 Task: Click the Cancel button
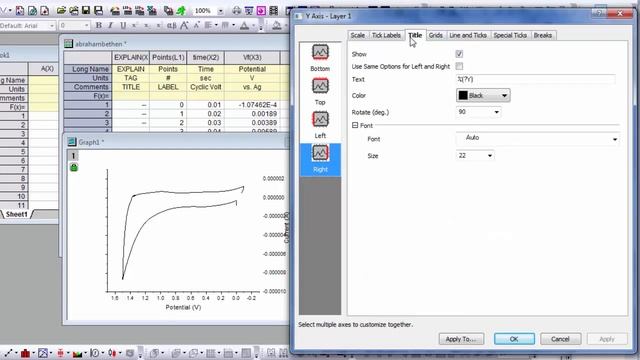(x=560, y=339)
